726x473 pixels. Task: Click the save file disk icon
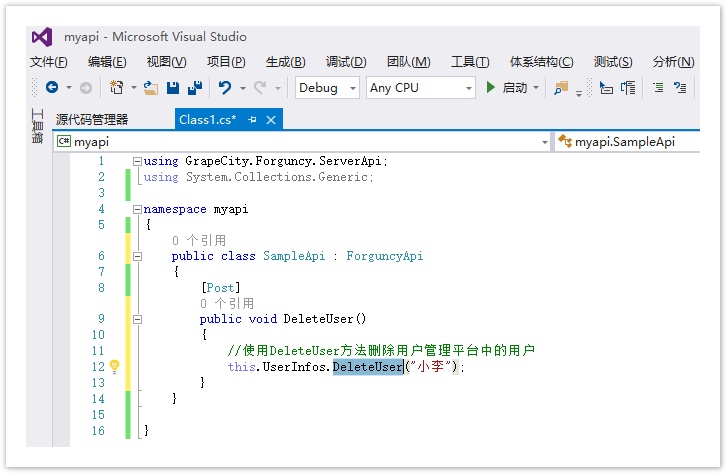(174, 88)
